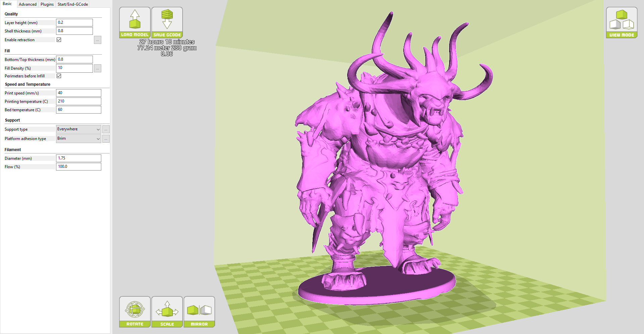Image resolution: width=644 pixels, height=334 pixels.
Task: Toggle Perimeters before Infill checkbox
Action: 59,76
